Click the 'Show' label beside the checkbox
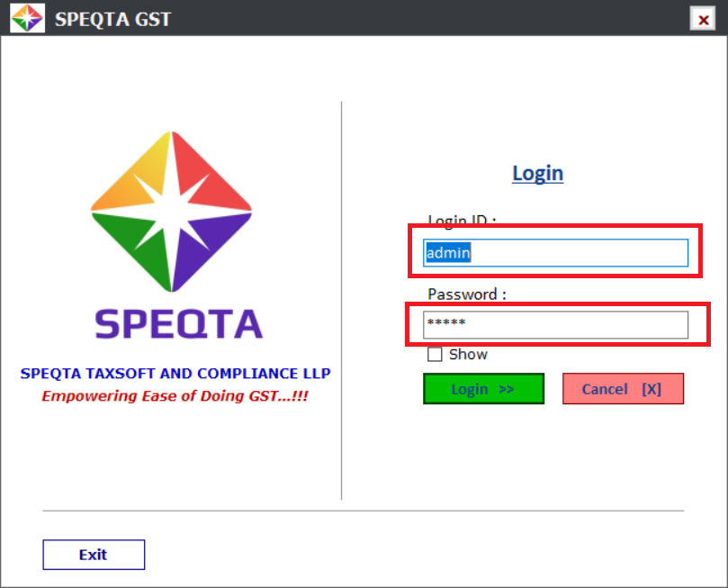This screenshot has width=728, height=588. click(x=468, y=355)
